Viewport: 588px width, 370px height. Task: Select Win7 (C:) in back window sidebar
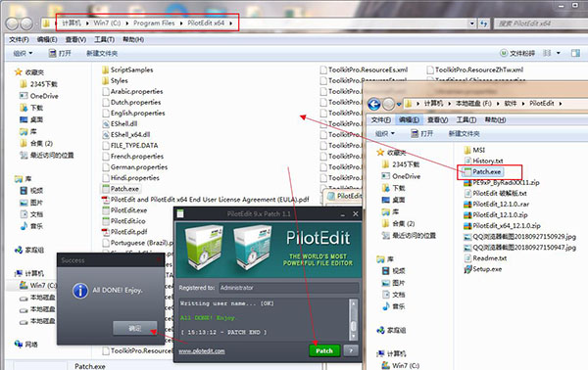pyautogui.click(x=38, y=286)
